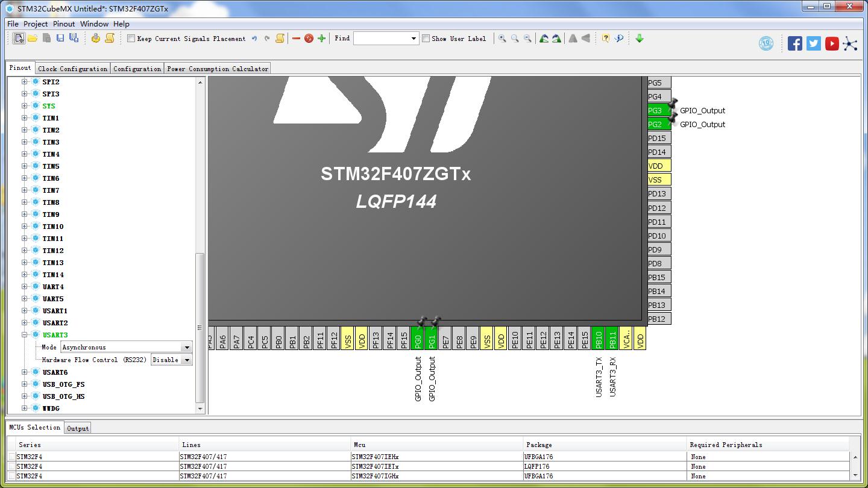Toggle the Show User Label checkbox
Image resolution: width=868 pixels, height=488 pixels.
[x=426, y=39]
